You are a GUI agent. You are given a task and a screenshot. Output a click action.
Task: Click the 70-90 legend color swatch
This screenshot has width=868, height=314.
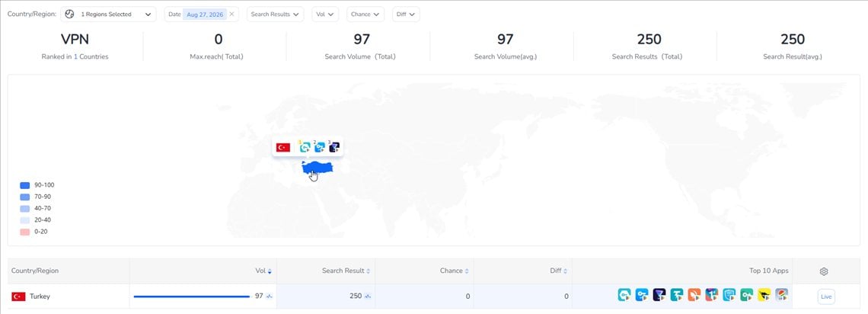point(25,197)
